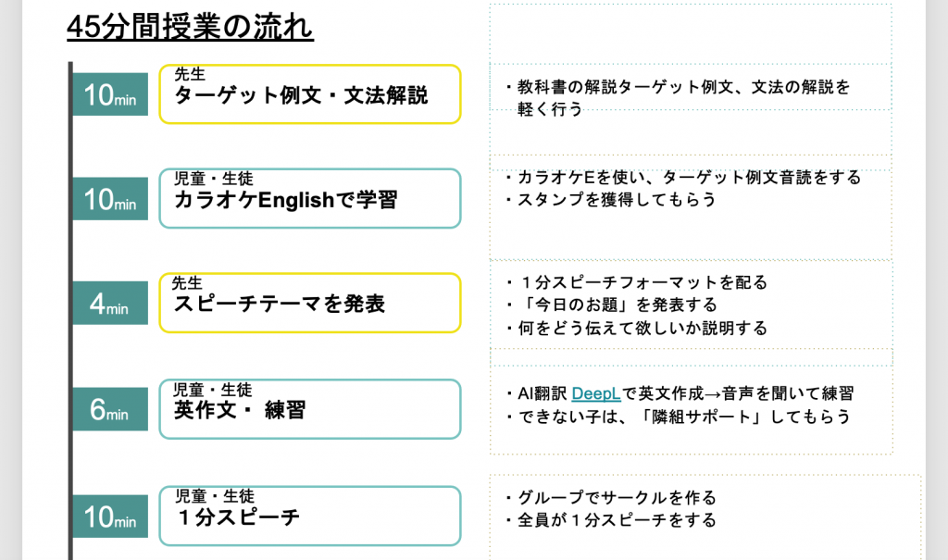
Task: Click the カラオケEを使い bullet text
Action: point(683,177)
